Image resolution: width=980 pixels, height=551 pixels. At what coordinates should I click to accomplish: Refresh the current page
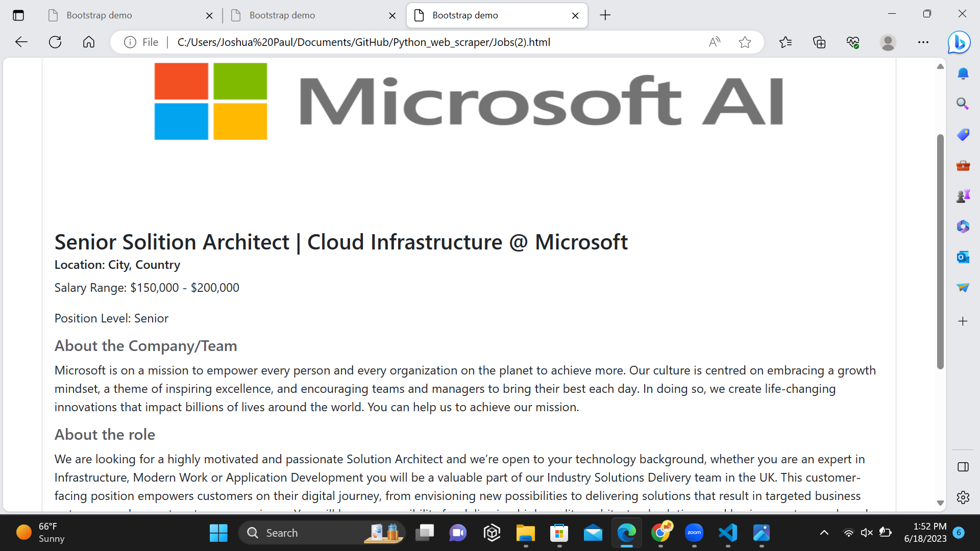point(55,42)
